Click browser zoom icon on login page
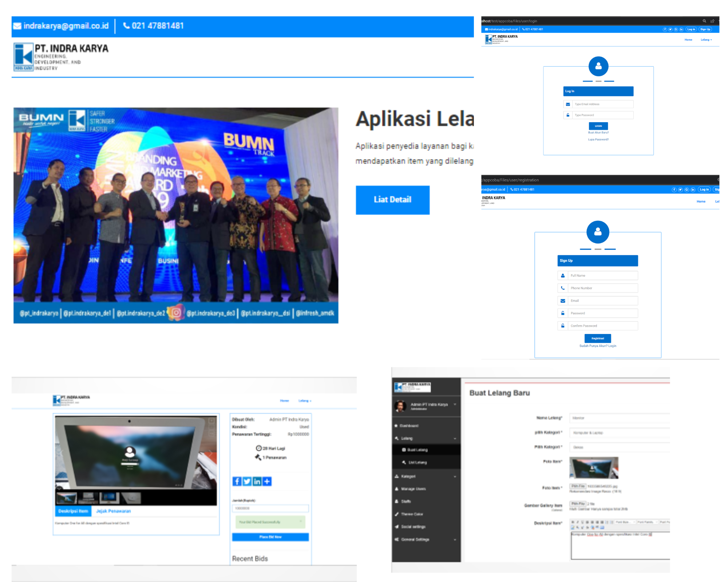The height and width of the screenshot is (582, 728). pyautogui.click(x=704, y=21)
